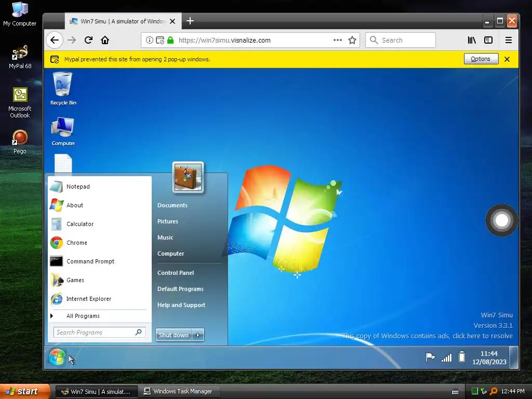The height and width of the screenshot is (399, 532).
Task: Launch Internet Explorer from Start menu
Action: point(100,299)
